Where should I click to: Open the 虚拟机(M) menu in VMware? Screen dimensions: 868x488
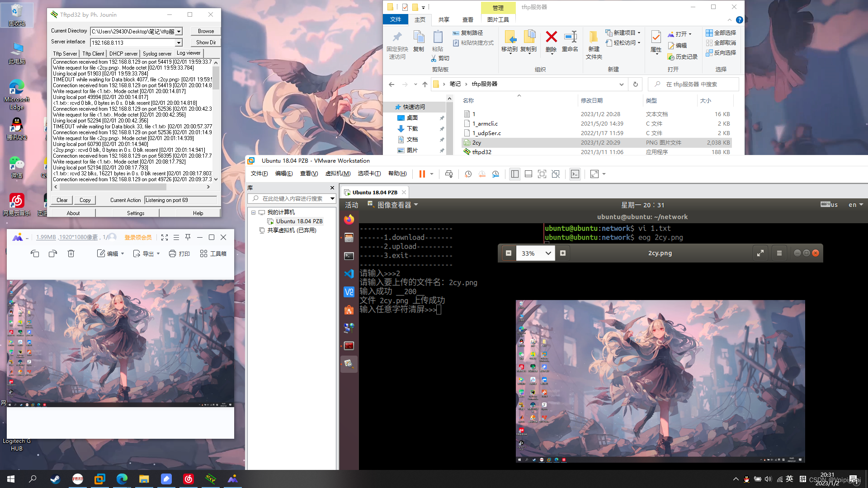pos(338,174)
